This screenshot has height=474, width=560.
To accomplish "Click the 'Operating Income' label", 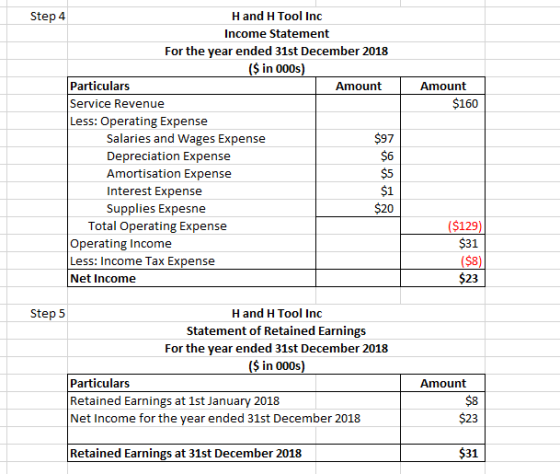I will point(121,244).
